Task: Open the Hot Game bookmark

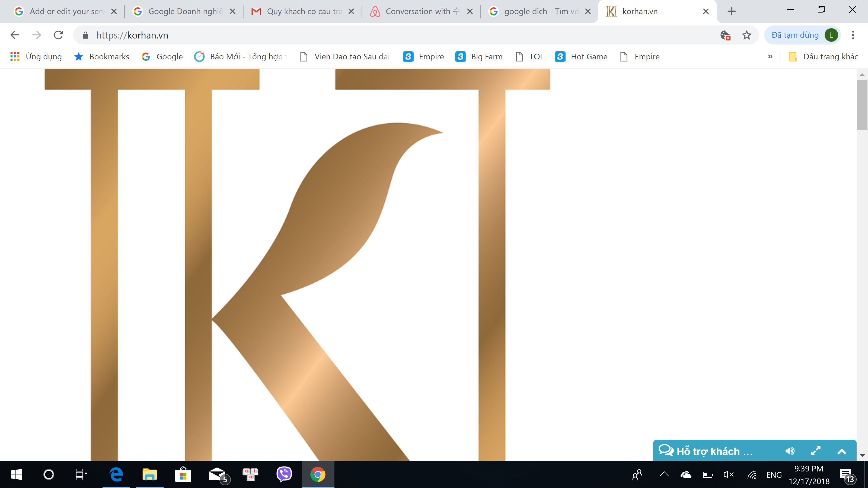Action: pos(581,57)
